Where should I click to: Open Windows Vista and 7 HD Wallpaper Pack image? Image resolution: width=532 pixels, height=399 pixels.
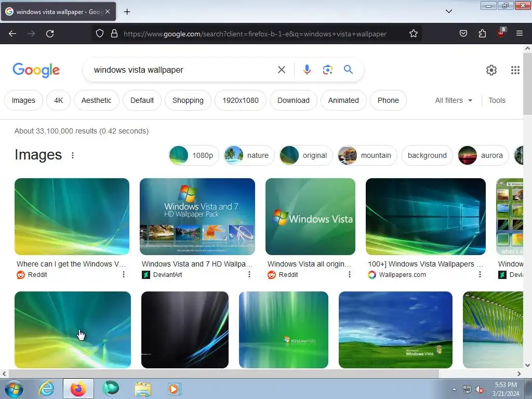click(x=197, y=217)
